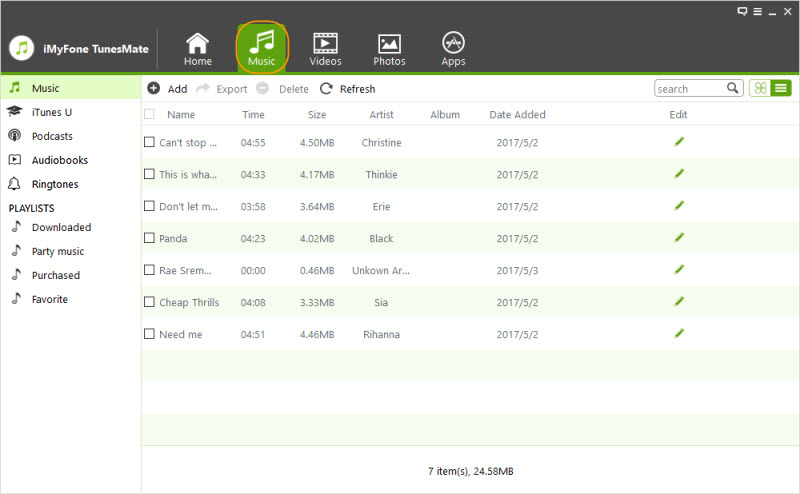Click the Export button label
This screenshot has width=800, height=494.
tap(232, 89)
